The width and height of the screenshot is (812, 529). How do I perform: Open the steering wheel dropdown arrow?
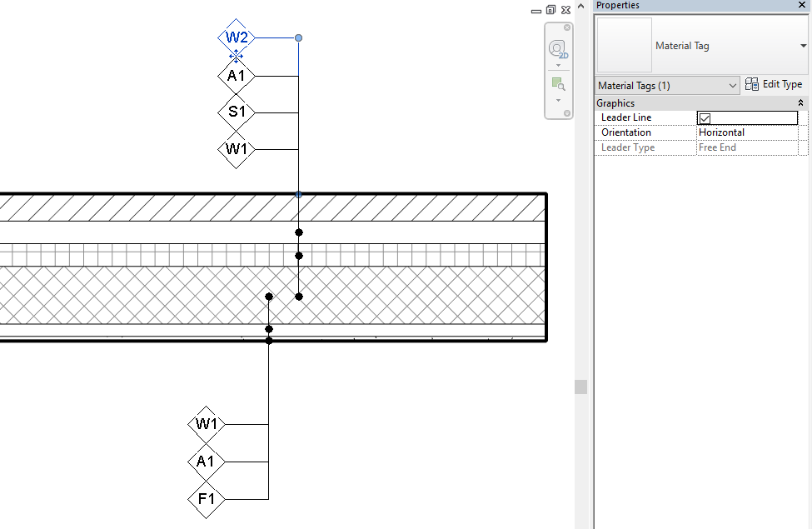[558, 65]
